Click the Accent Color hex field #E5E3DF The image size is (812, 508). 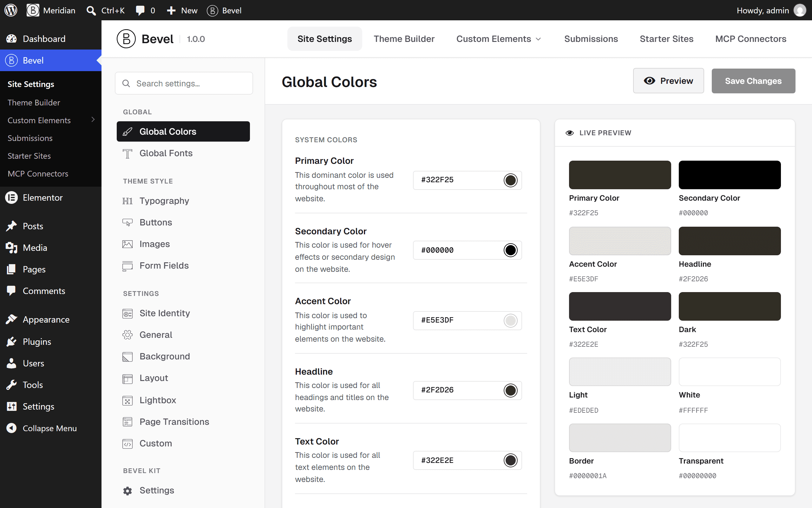(467, 321)
